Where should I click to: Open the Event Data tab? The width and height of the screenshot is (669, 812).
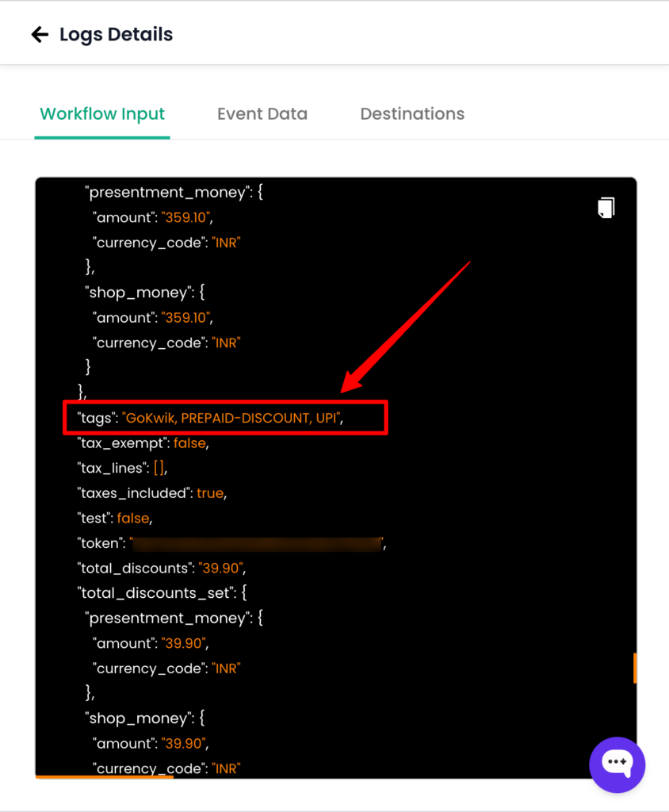262,113
